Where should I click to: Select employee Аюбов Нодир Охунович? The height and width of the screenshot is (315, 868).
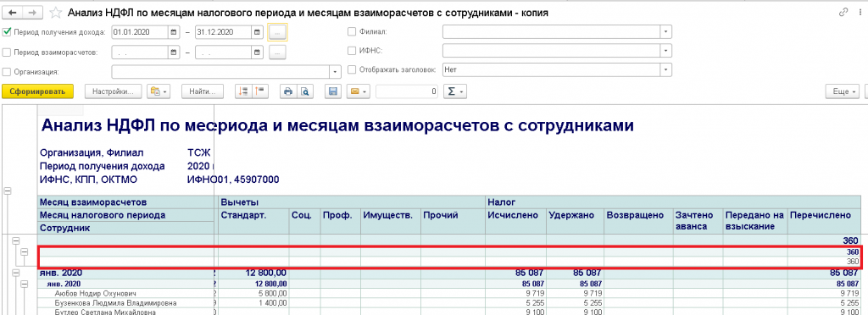[95, 293]
